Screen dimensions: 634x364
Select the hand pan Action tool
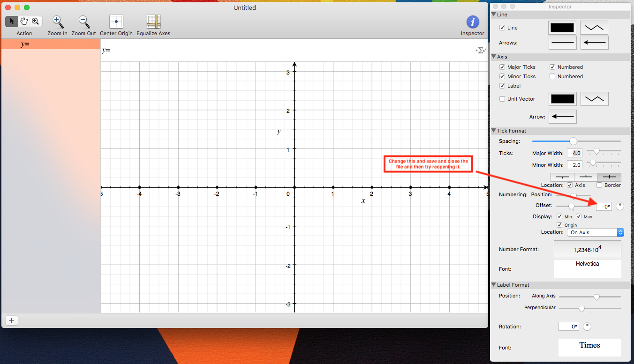coord(24,22)
